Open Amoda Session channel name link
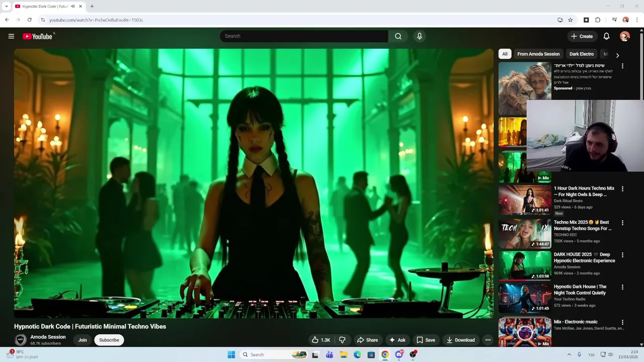The image size is (644, 362). click(x=48, y=337)
